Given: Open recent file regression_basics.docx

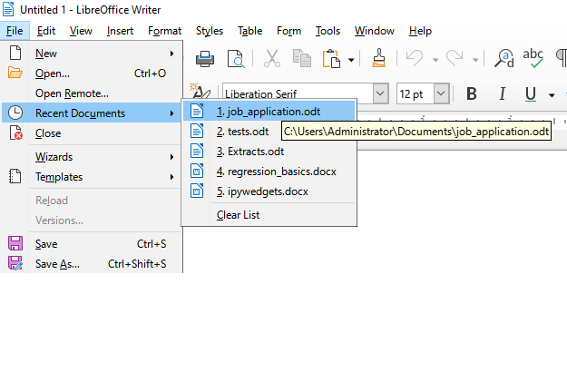Looking at the screenshot, I should [269, 171].
